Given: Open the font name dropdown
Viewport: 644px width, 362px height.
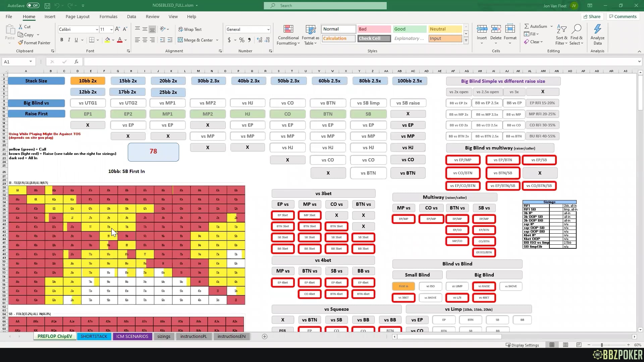Looking at the screenshot, I should point(97,29).
